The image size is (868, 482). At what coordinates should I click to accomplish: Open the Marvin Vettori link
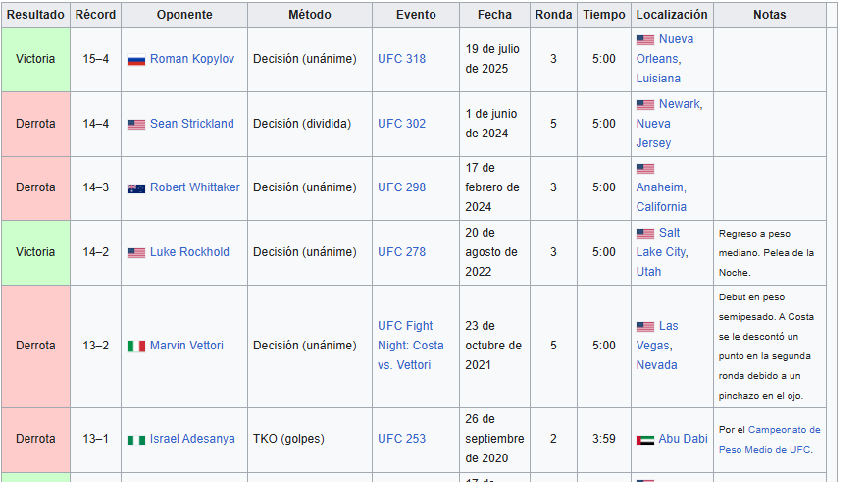click(186, 346)
